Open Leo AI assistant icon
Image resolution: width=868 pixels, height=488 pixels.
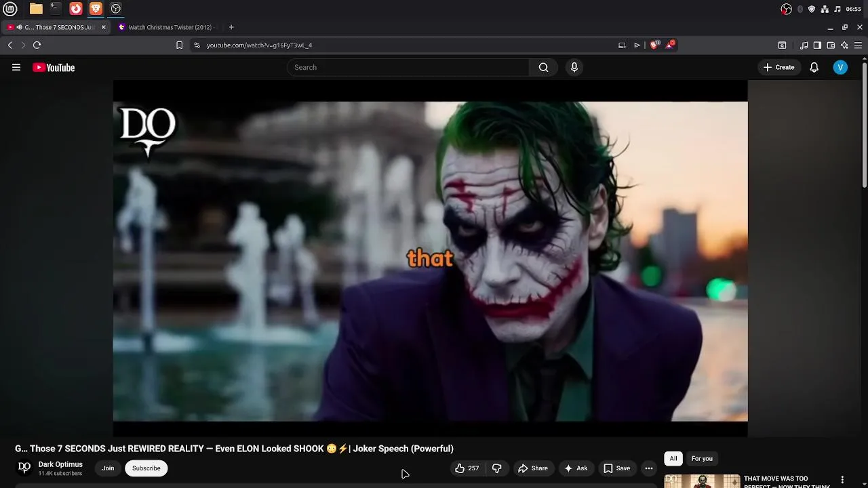844,45
